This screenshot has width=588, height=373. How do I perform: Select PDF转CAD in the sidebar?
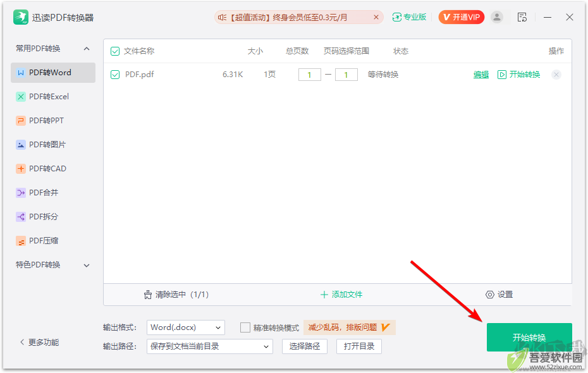(53, 169)
